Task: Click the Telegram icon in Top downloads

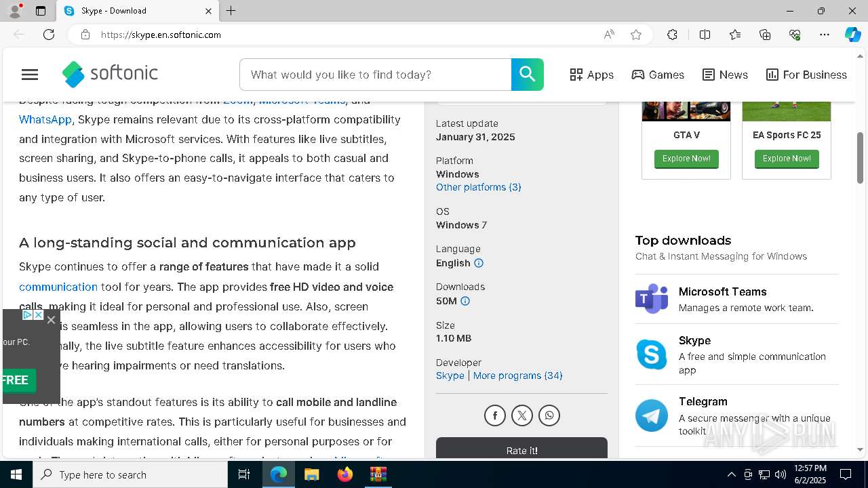Action: [x=652, y=415]
